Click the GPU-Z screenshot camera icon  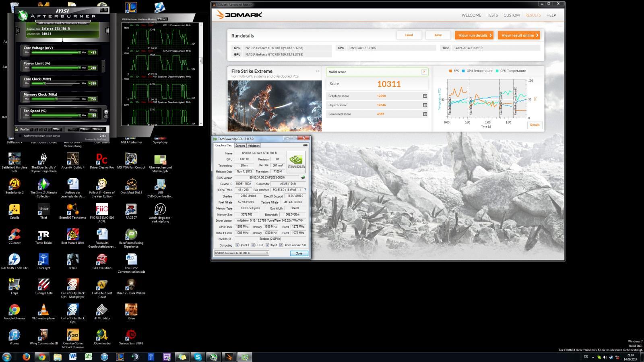click(x=305, y=145)
